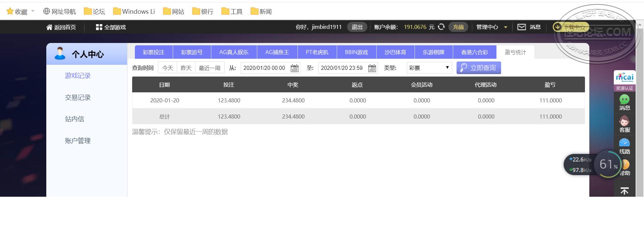Click the back-to-top arrow icon
Screen dimensions: 644x234
tap(625, 191)
